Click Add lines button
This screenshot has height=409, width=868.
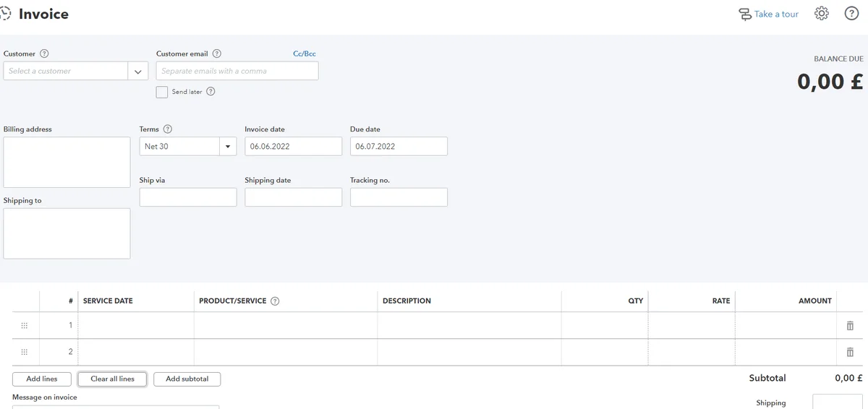tap(42, 379)
